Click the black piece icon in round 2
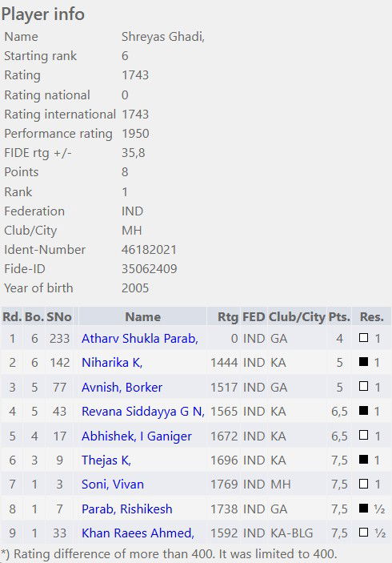392x563 pixels. 364,361
